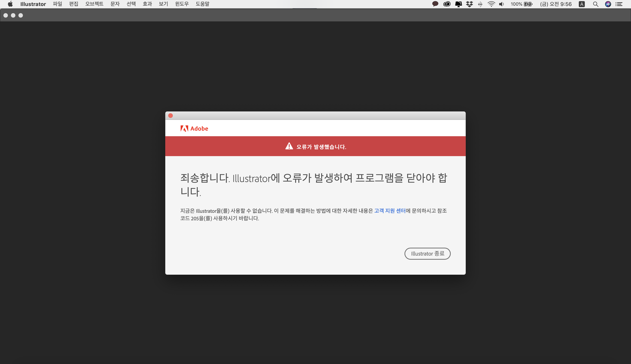This screenshot has height=364, width=631.
Task: Open the 윈도우 menu
Action: pyautogui.click(x=182, y=4)
